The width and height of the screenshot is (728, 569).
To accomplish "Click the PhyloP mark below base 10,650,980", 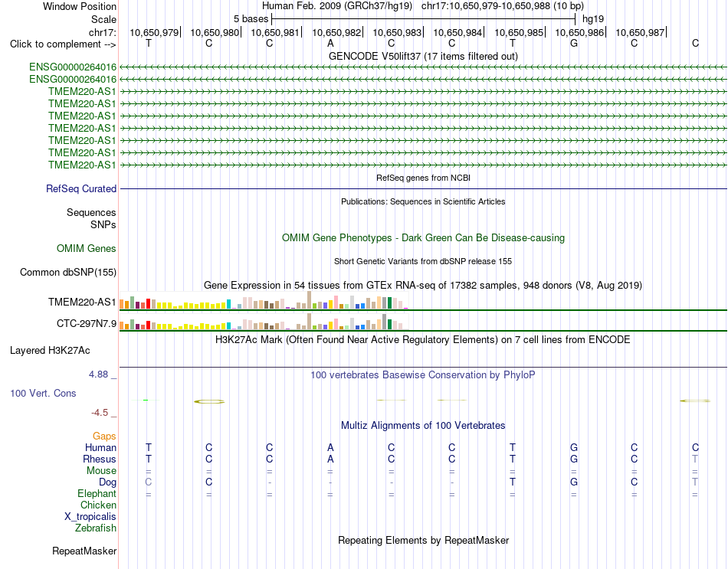I will 209,401.
